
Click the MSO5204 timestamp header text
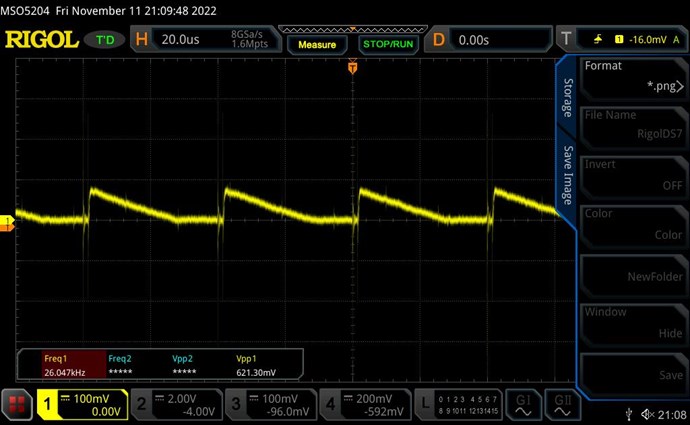pos(108,11)
